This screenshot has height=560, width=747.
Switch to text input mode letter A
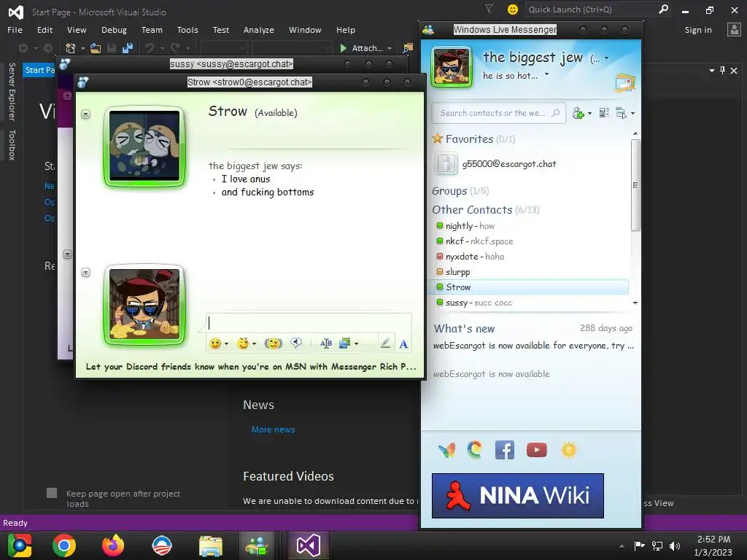(403, 344)
